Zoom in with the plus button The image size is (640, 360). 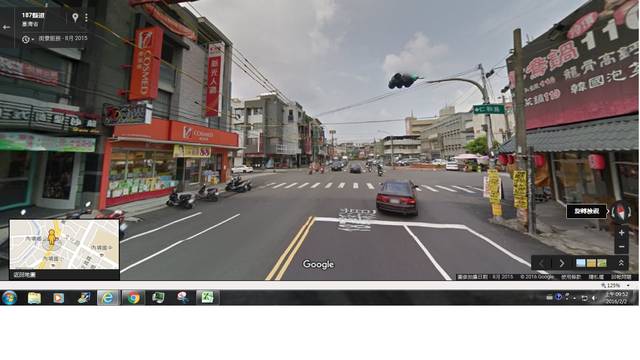pyautogui.click(x=621, y=233)
